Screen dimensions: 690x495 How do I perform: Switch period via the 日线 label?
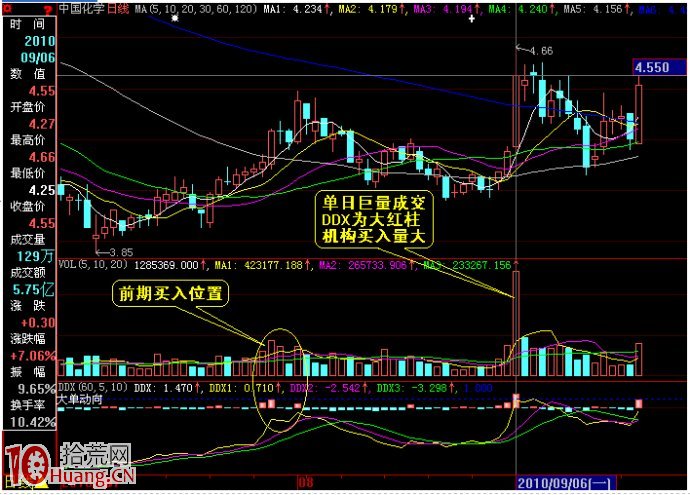tap(118, 8)
